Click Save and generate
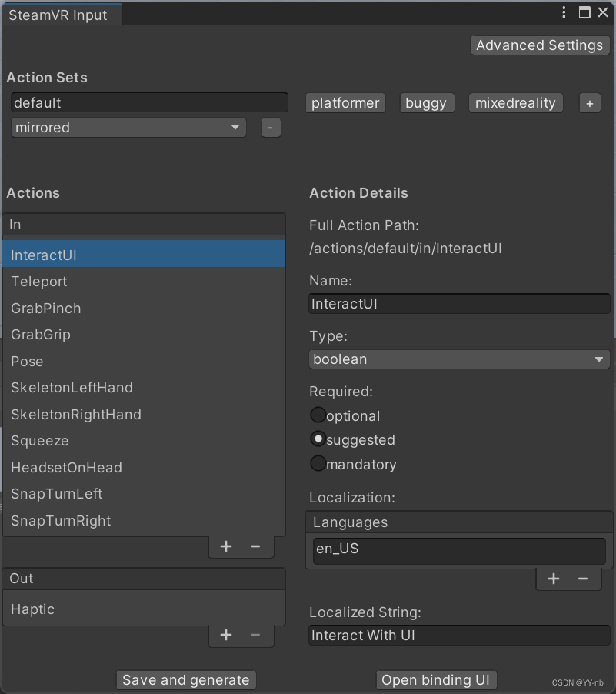Viewport: 616px width, 694px height. (x=186, y=680)
